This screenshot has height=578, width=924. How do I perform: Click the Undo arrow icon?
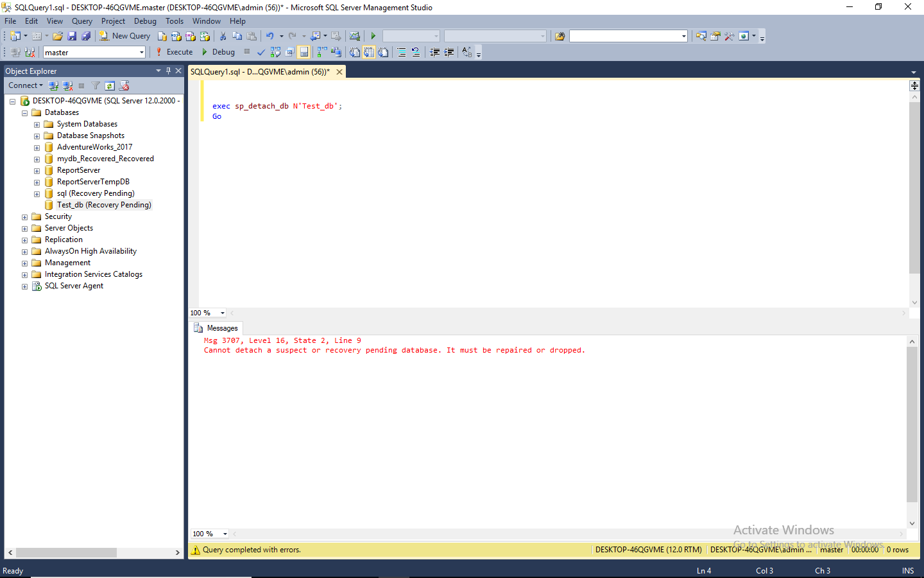click(270, 36)
